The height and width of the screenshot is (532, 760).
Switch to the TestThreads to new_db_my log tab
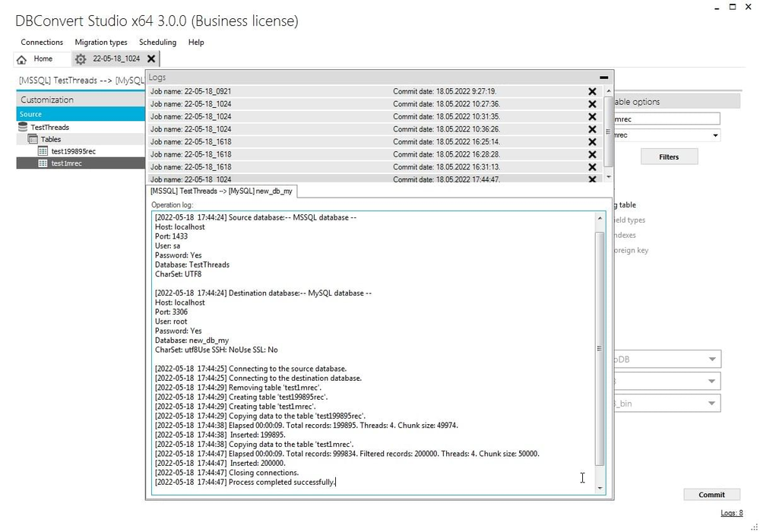(x=220, y=191)
